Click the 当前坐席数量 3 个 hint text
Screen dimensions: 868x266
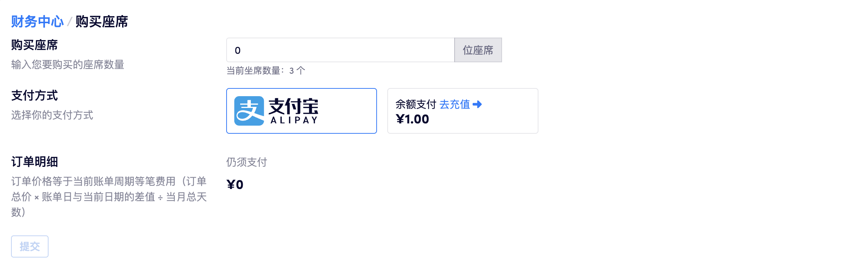point(266,71)
